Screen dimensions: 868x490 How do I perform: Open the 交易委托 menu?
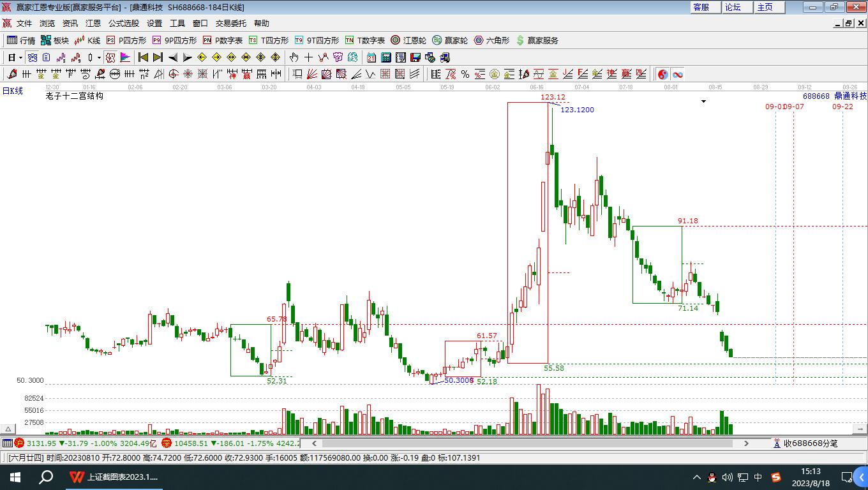231,23
